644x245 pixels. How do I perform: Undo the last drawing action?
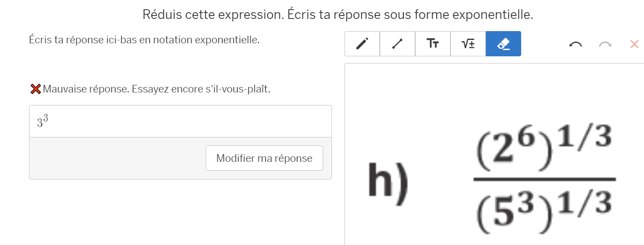575,44
